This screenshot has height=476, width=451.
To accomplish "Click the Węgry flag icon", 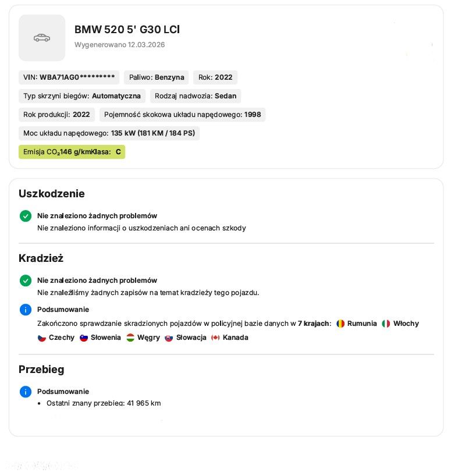I will pyautogui.click(x=130, y=338).
